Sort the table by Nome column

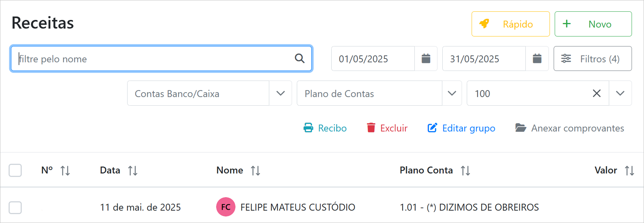[255, 170]
